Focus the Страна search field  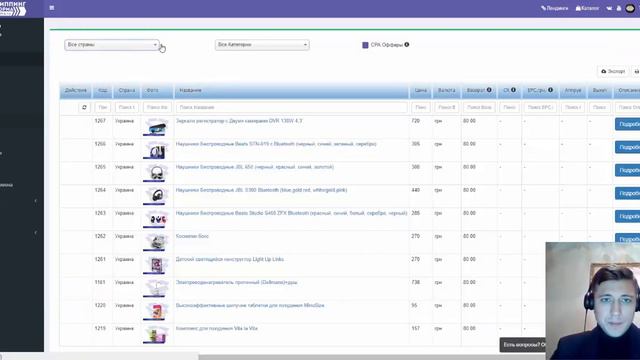pos(127,107)
